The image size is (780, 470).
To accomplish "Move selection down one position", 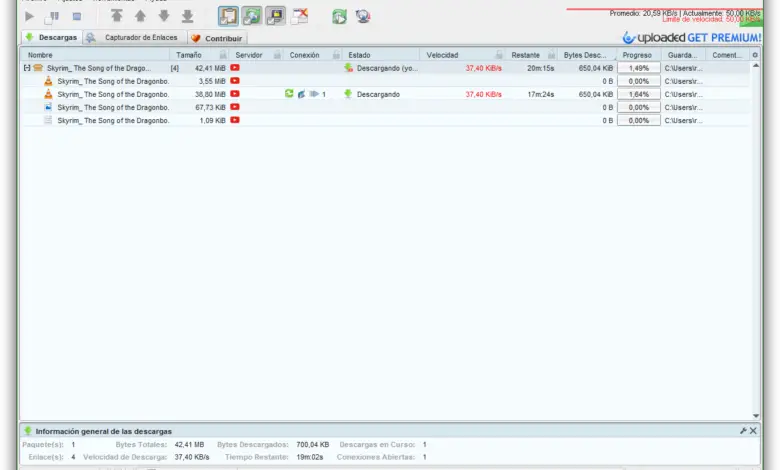I will click(x=164, y=16).
